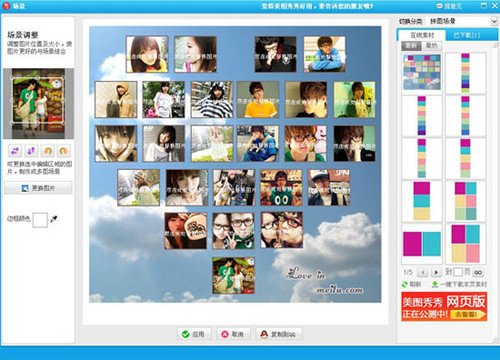Select collage photo of girl in yellow top

pos(147,54)
